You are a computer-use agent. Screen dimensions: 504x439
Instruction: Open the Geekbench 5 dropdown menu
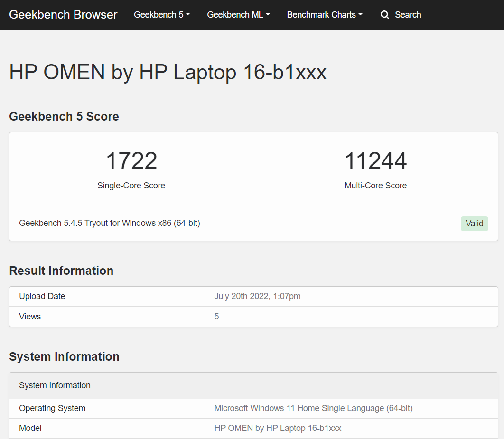click(162, 15)
